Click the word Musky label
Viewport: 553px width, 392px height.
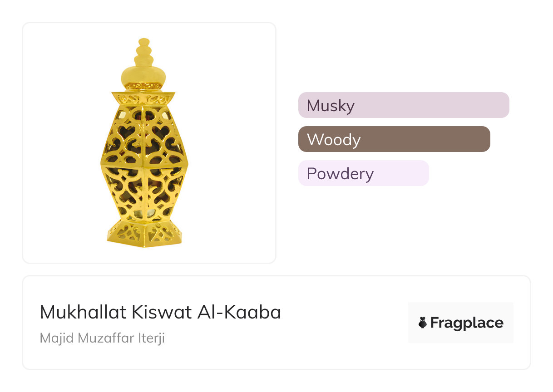point(331,106)
